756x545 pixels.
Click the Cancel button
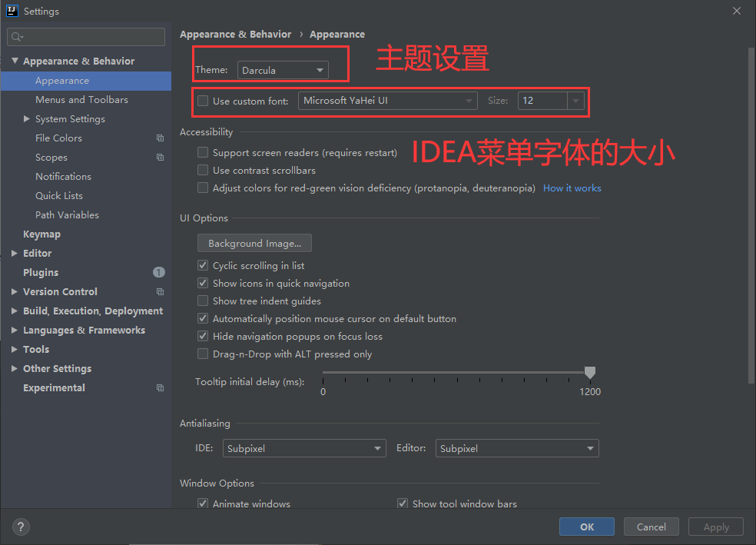[652, 527]
